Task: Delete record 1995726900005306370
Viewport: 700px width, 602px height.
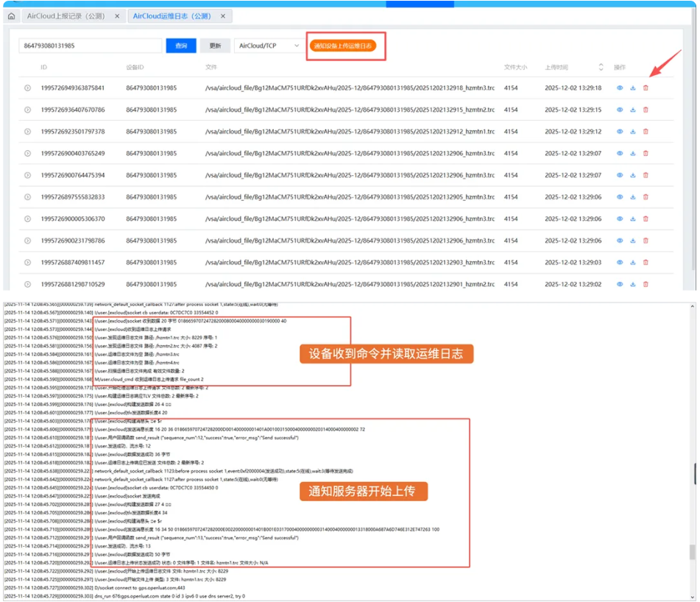Action: (646, 219)
